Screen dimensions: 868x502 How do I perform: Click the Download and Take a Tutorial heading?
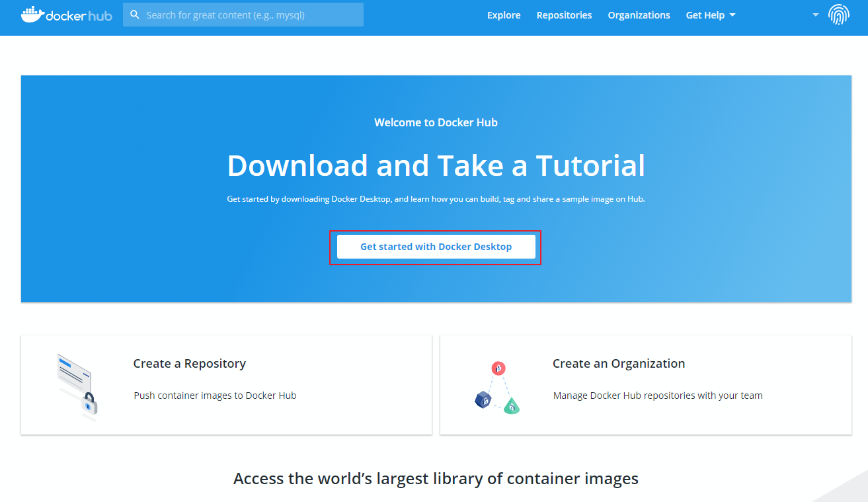point(436,165)
